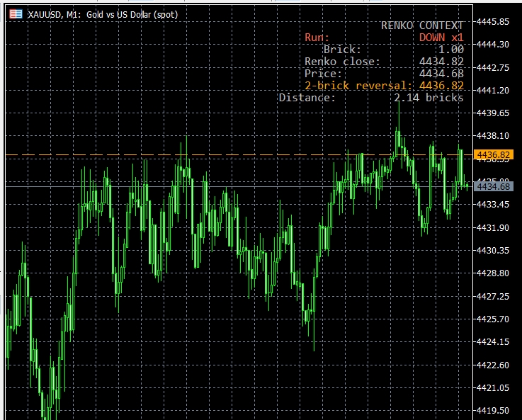The width and height of the screenshot is (522, 420).
Task: Click the gray 4434.68 current price label
Action: [x=493, y=187]
